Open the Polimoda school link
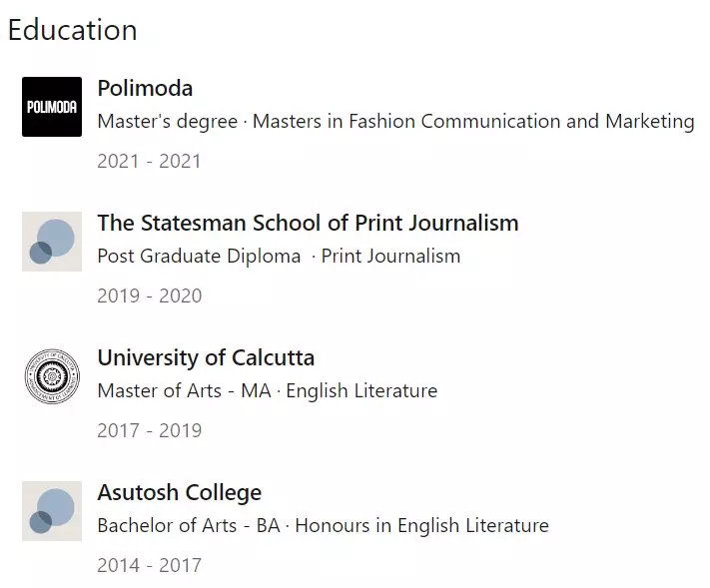 pyautogui.click(x=145, y=88)
